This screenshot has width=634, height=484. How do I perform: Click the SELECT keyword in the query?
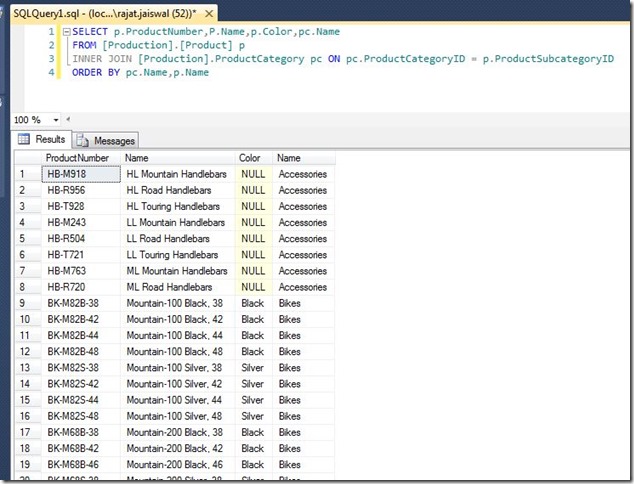tap(90, 32)
